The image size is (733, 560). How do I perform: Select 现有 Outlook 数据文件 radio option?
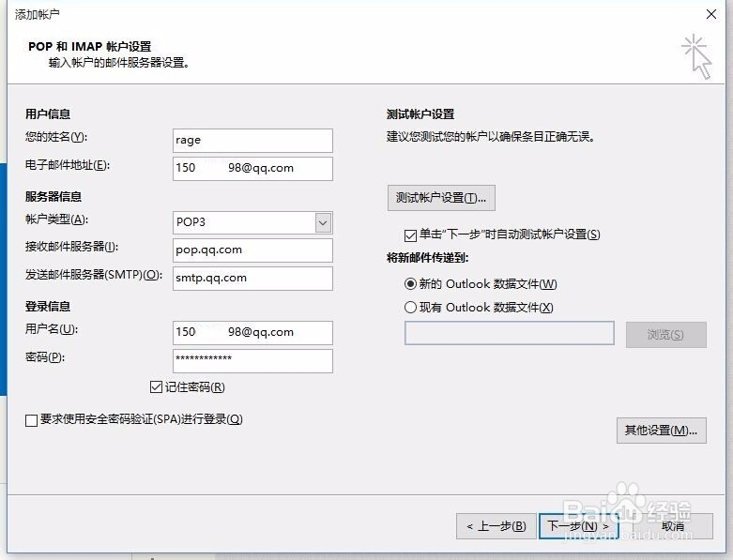[x=410, y=308]
